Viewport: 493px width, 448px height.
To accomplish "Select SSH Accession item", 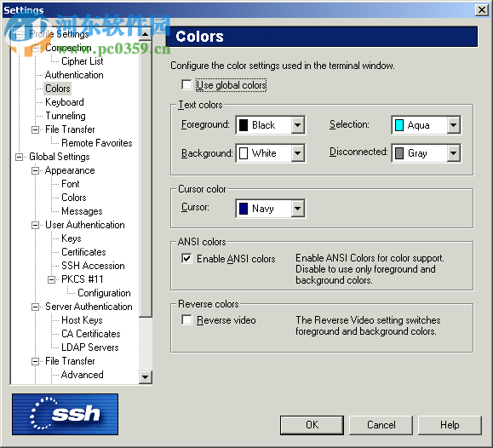I will tap(93, 266).
